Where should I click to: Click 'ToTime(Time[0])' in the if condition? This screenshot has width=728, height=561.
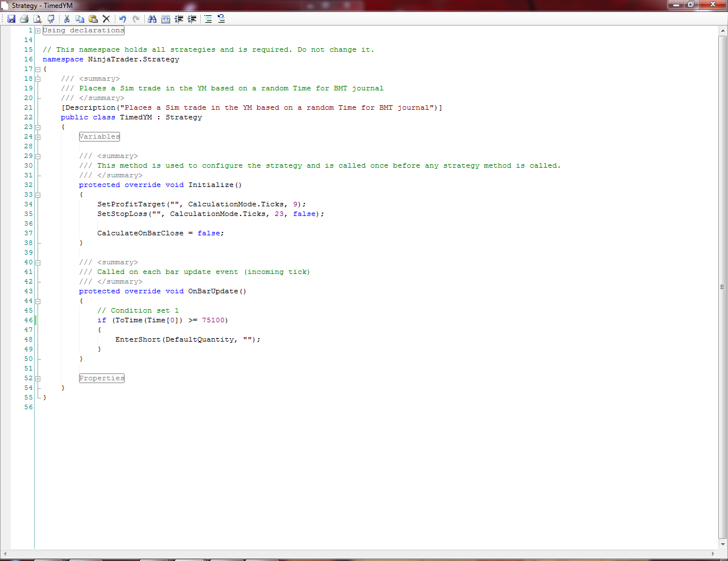150,321
